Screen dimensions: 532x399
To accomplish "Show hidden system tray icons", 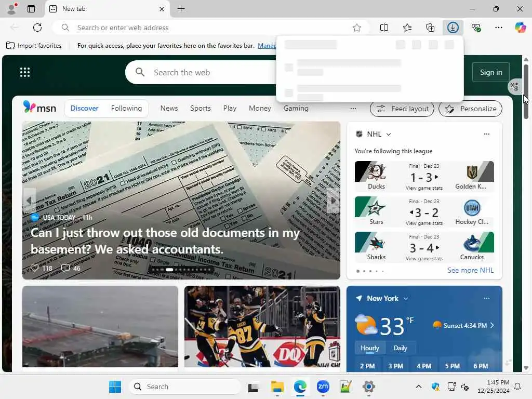I will [x=419, y=387].
